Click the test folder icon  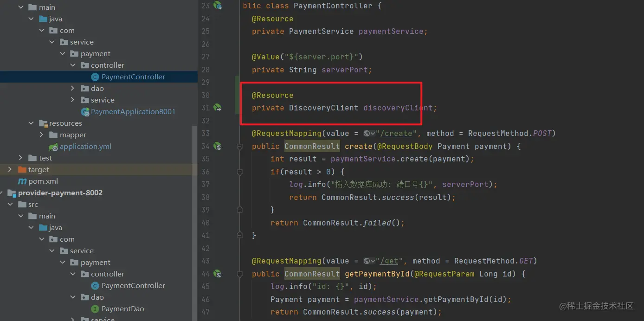tap(32, 158)
